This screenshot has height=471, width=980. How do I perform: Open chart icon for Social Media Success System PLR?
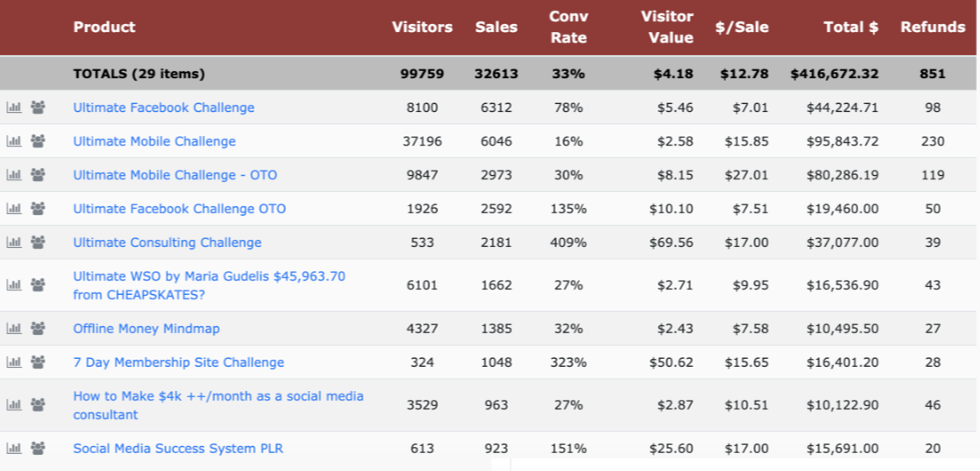click(x=14, y=448)
